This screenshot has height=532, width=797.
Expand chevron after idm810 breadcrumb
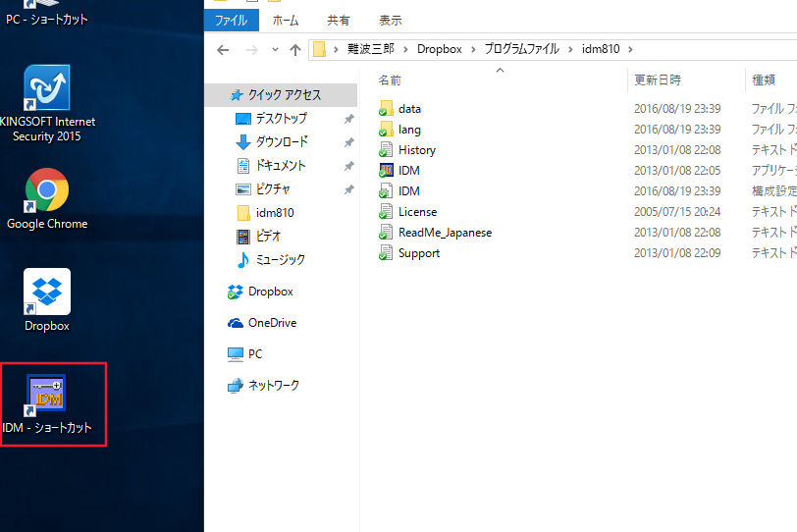tap(630, 49)
